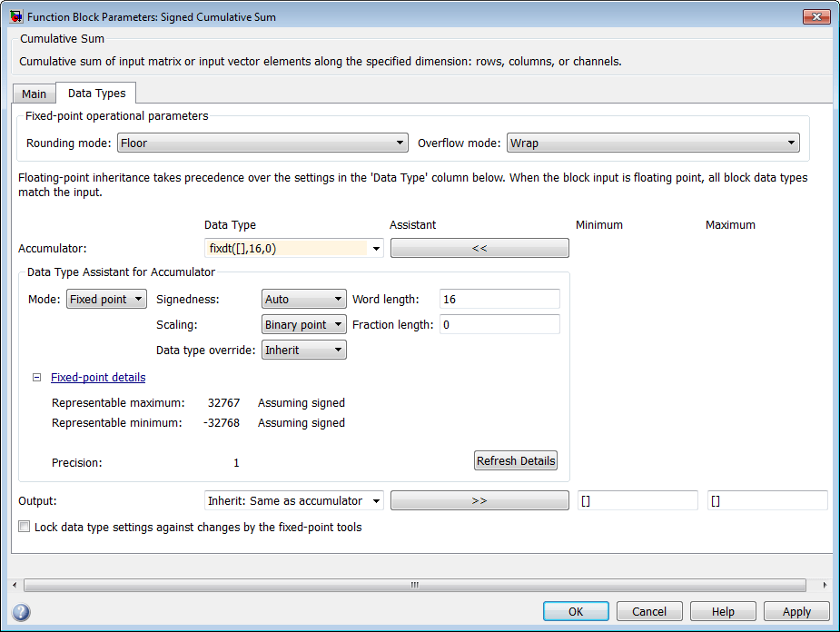
Task: Open the Fixed-point details link
Action: (98, 378)
